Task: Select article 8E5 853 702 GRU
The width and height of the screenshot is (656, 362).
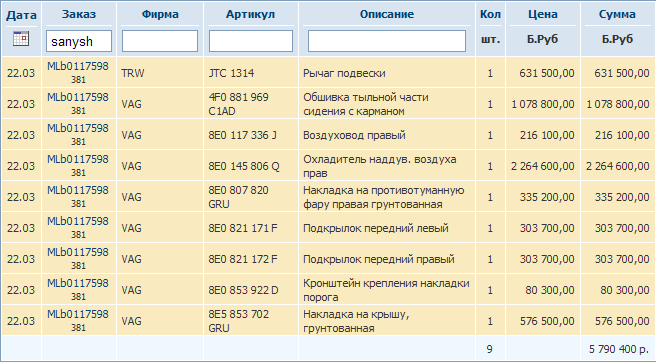Action: [x=238, y=321]
